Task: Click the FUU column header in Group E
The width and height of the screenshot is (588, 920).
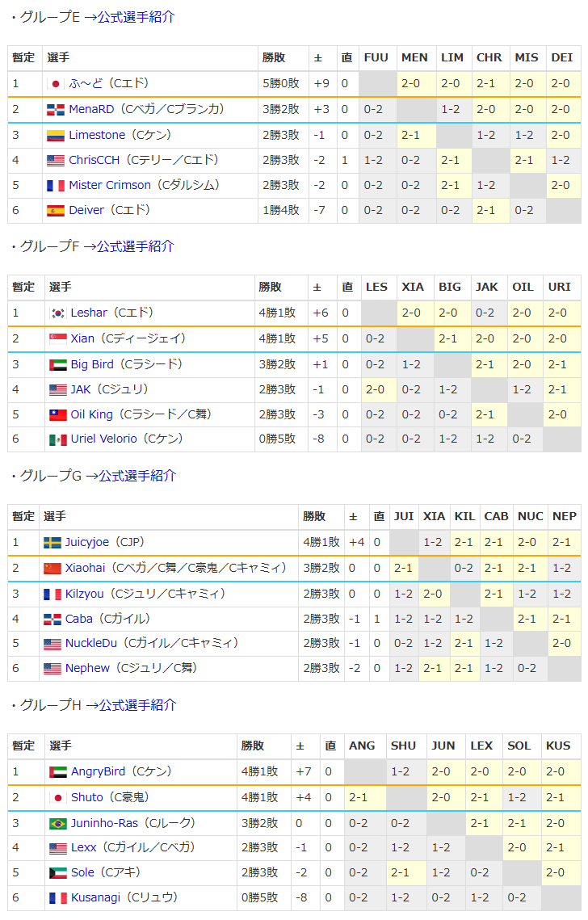Action: (376, 57)
